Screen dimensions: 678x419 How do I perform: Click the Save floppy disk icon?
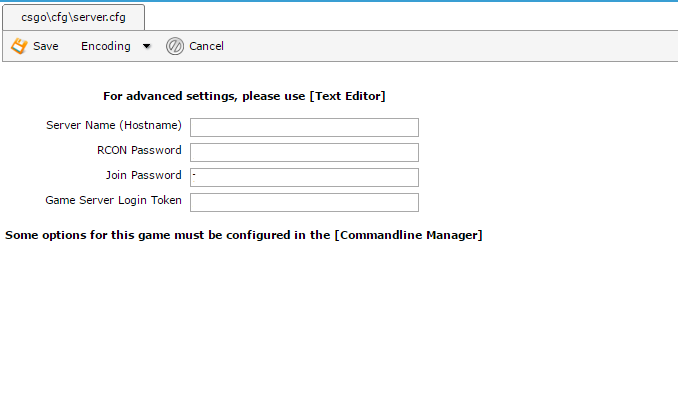tap(19, 46)
